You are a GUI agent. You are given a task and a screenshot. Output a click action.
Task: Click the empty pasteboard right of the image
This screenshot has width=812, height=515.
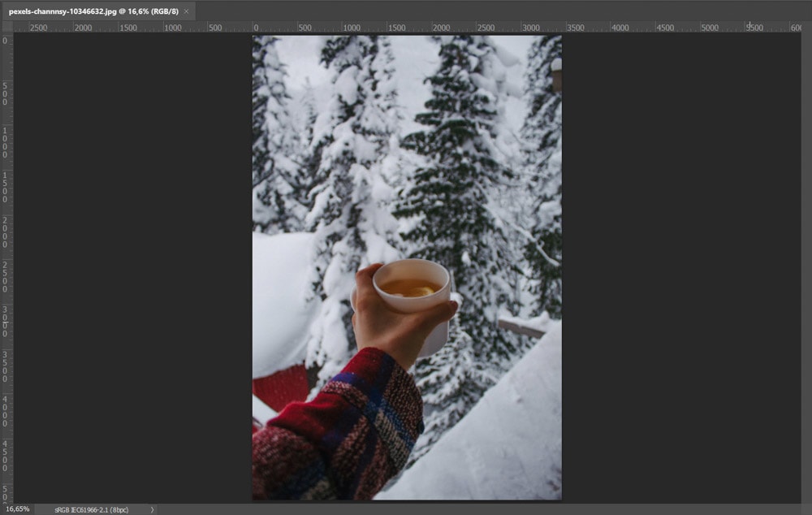[682, 268]
